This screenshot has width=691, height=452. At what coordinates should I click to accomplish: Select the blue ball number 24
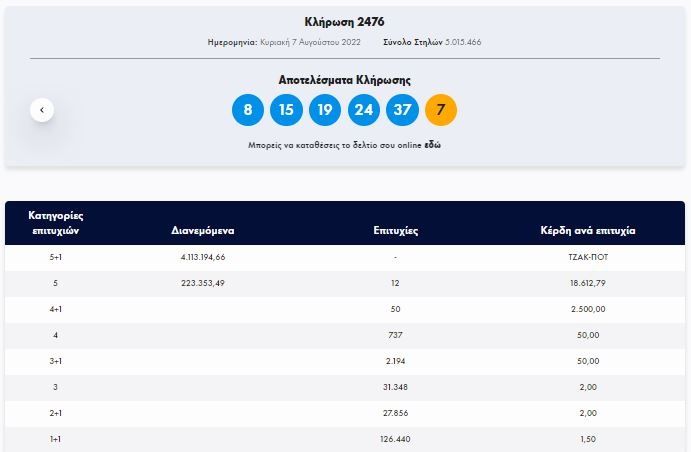pos(364,110)
